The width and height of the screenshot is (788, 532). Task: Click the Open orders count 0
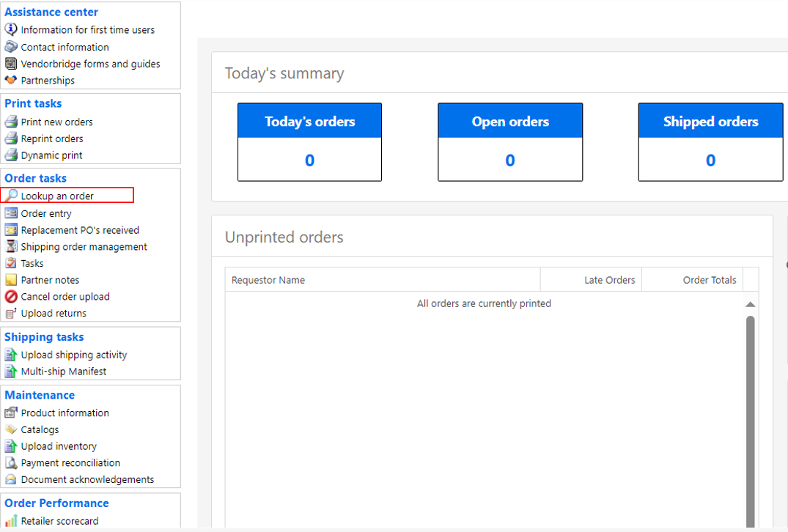[510, 160]
